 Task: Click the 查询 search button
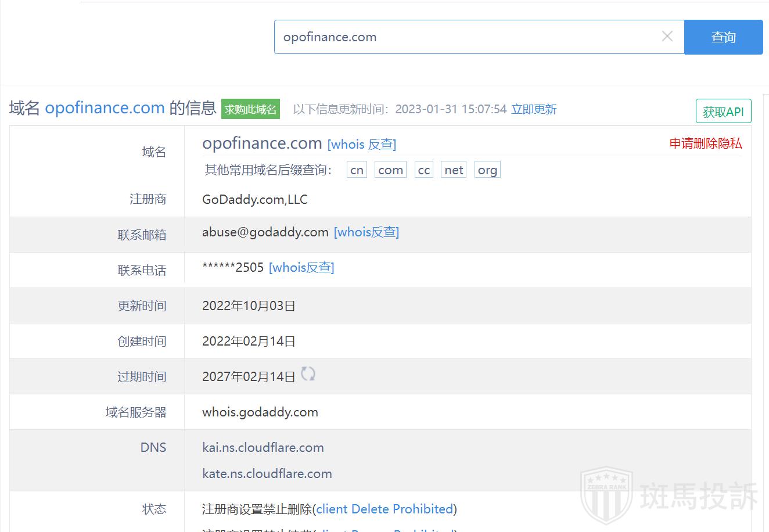(x=723, y=37)
